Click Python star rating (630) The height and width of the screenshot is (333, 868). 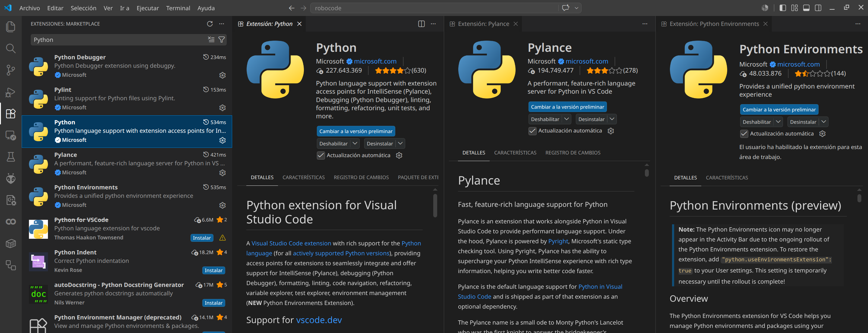tap(400, 70)
